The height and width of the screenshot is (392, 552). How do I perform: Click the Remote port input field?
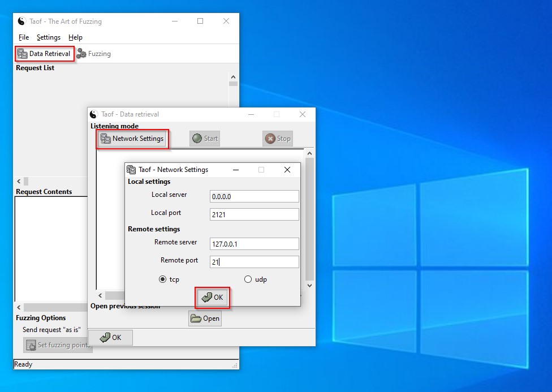[254, 262]
